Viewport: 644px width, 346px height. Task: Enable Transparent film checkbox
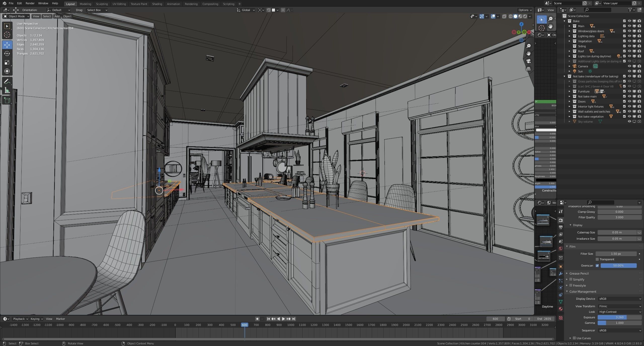click(597, 259)
